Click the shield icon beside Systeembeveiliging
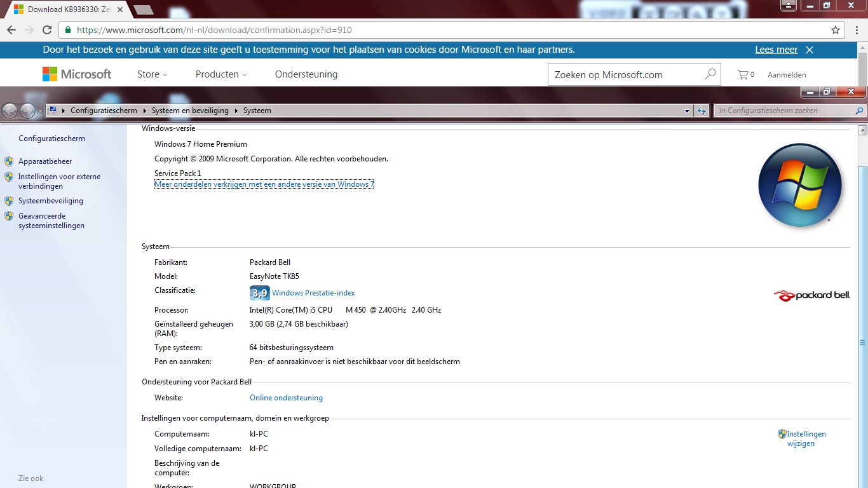 pyautogui.click(x=9, y=201)
